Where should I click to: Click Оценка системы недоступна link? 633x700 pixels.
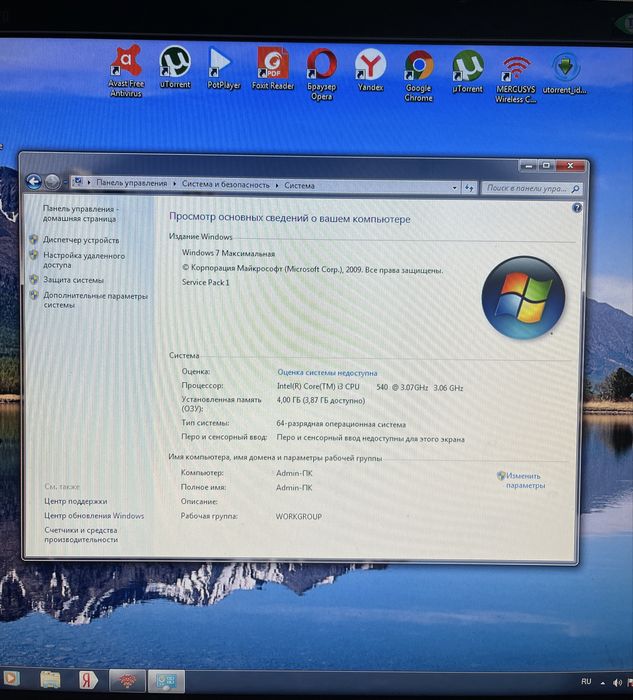point(327,372)
